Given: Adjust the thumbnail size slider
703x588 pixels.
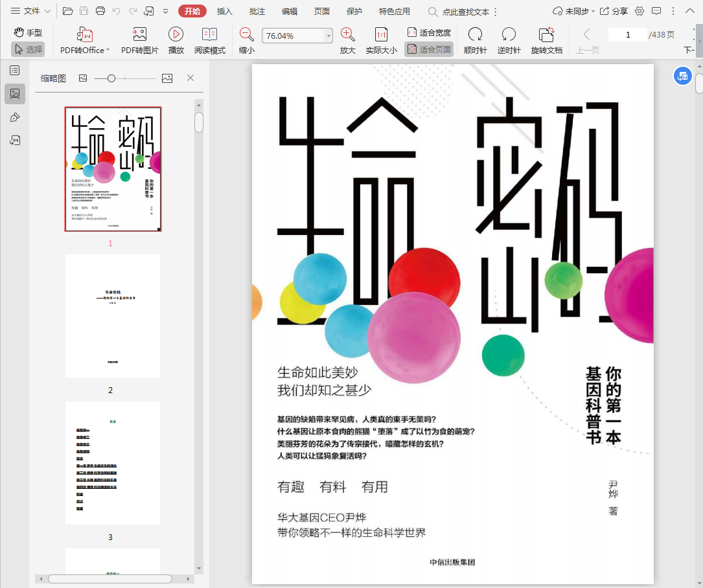Looking at the screenshot, I should coord(111,78).
